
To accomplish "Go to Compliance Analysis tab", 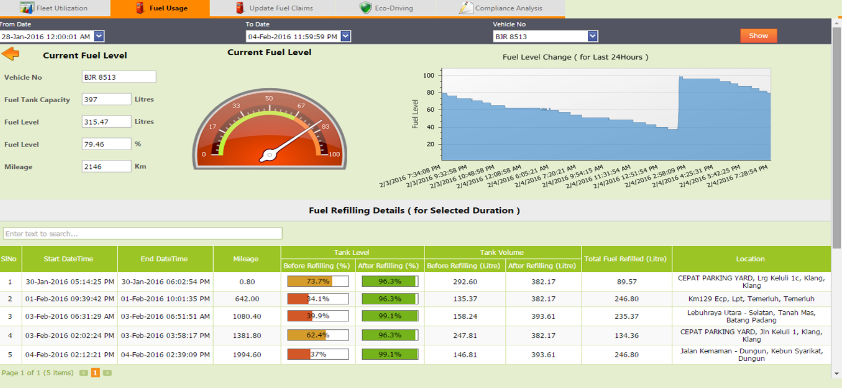I will [501, 8].
